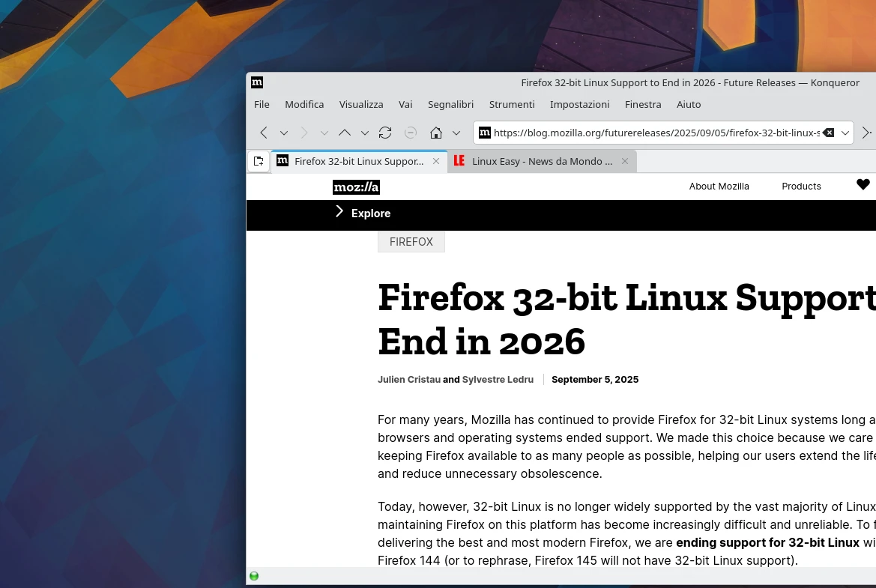Open a new tab with the tab icon
This screenshot has width=876, height=588.
pyautogui.click(x=259, y=161)
